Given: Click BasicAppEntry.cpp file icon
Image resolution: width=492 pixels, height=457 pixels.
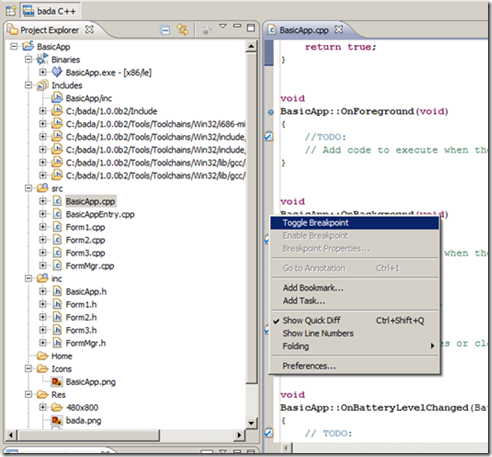Looking at the screenshot, I should coord(57,214).
